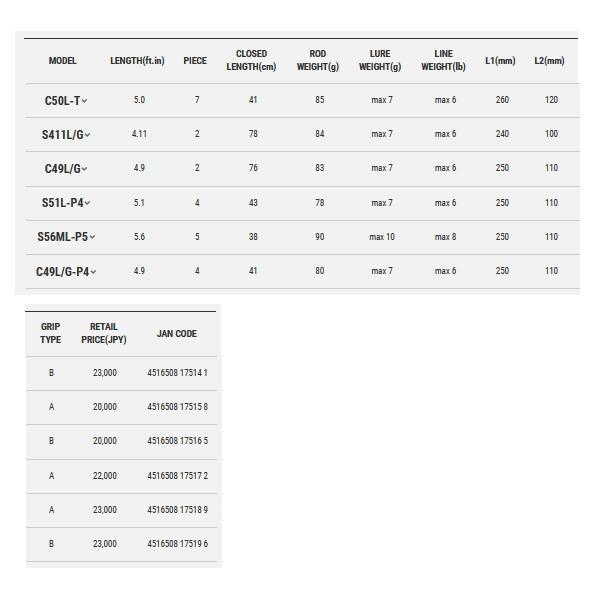Click the MODEL column header
600x600 pixels.
coord(63,61)
